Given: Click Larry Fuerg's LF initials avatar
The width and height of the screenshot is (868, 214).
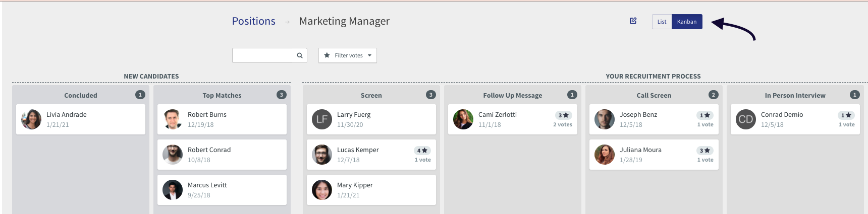Looking at the screenshot, I should 322,119.
